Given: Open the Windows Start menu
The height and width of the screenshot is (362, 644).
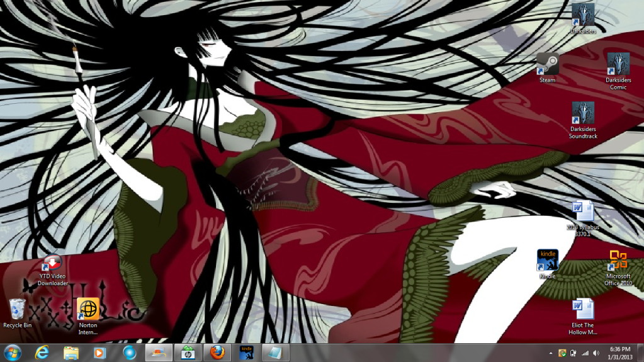Looking at the screenshot, I should tap(12, 352).
